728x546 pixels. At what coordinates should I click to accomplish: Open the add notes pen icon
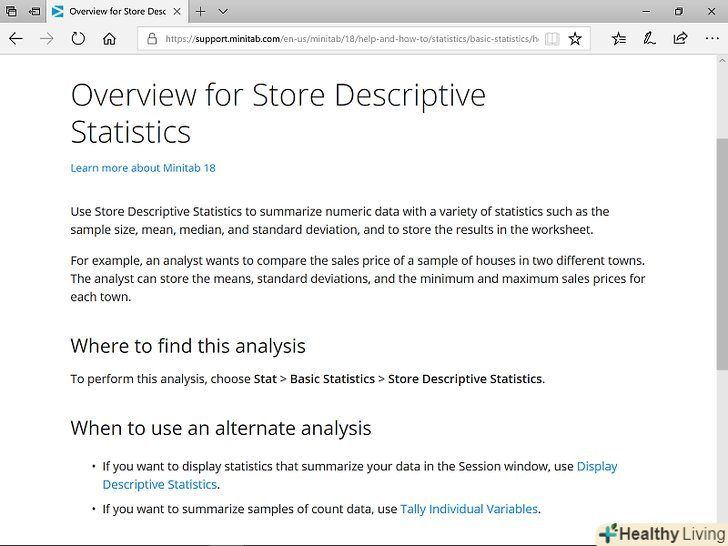coord(649,39)
